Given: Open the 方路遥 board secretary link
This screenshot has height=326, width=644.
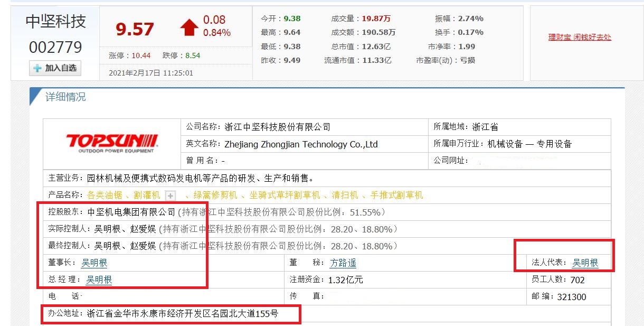Looking at the screenshot, I should 343,263.
